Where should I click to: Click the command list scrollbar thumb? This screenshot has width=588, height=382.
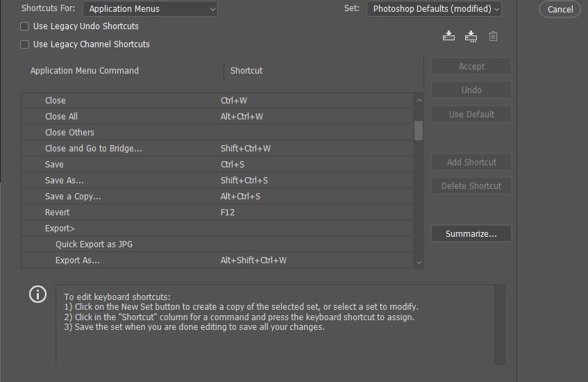(x=419, y=130)
